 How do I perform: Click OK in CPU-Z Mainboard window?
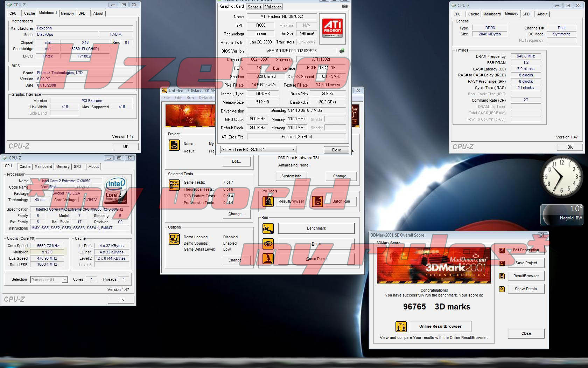point(126,146)
